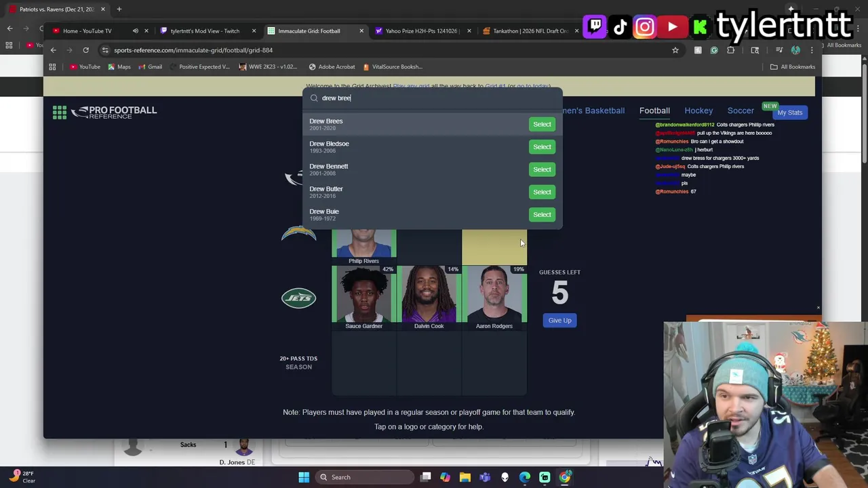Open the apps grid in bookmarks bar
Viewport: 868px width, 488px height.
(52, 66)
